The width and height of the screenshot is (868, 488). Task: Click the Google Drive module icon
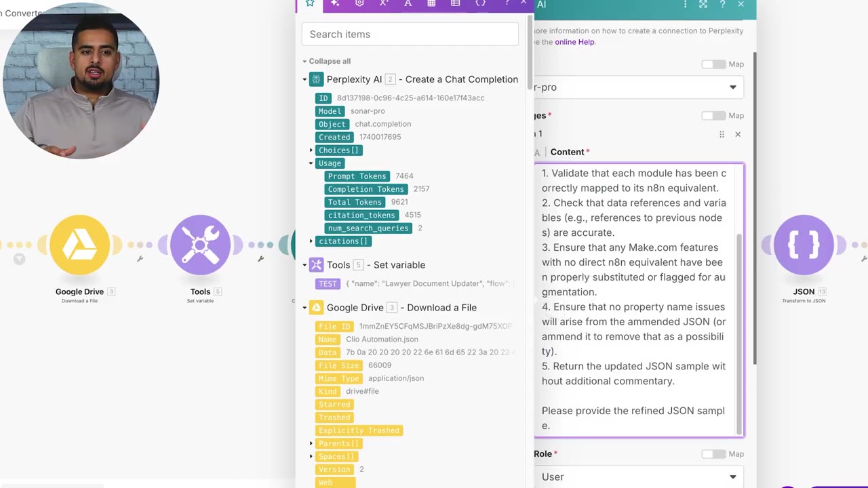coord(79,245)
